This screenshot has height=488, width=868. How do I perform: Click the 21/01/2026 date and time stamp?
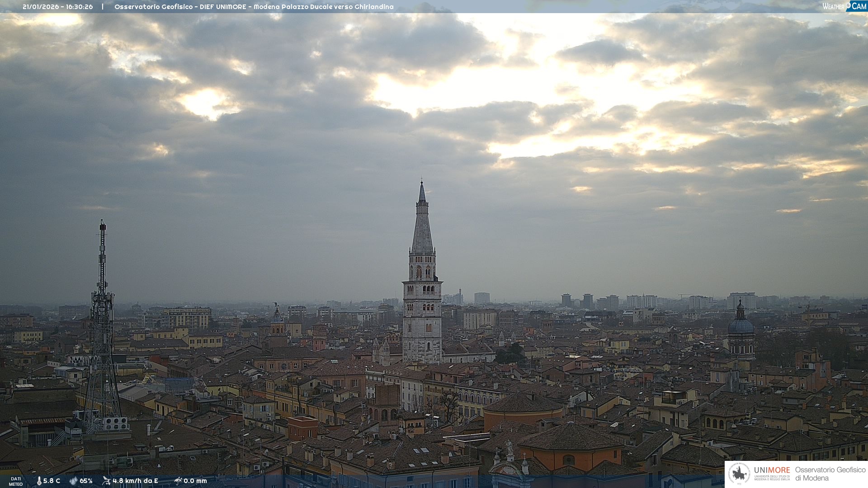pos(57,7)
